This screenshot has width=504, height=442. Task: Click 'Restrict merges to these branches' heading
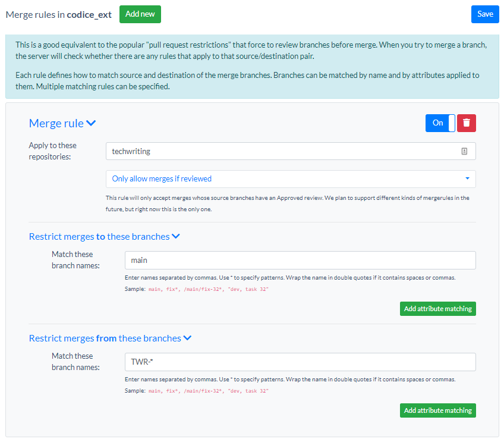[x=99, y=237]
